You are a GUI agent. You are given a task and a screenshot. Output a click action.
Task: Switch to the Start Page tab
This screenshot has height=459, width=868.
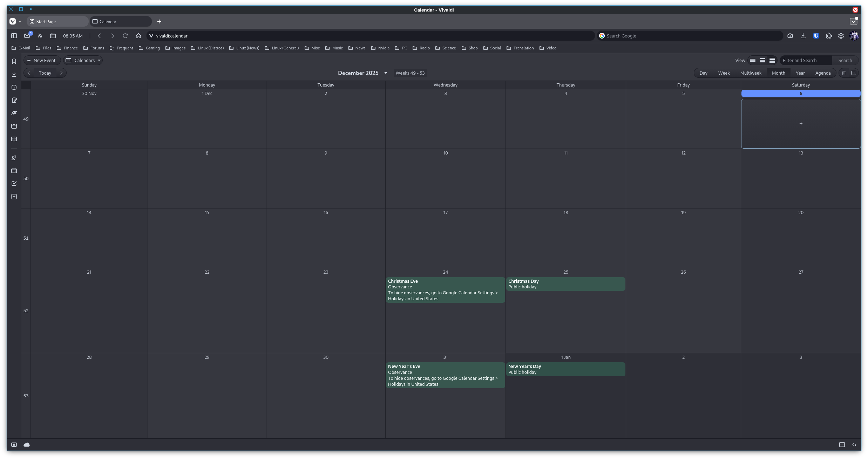tap(57, 21)
